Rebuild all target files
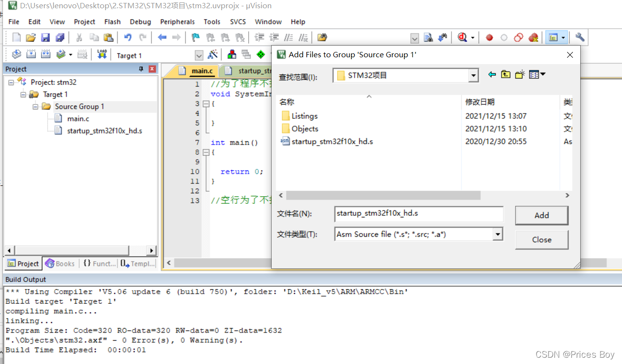622x364 pixels. 46,54
